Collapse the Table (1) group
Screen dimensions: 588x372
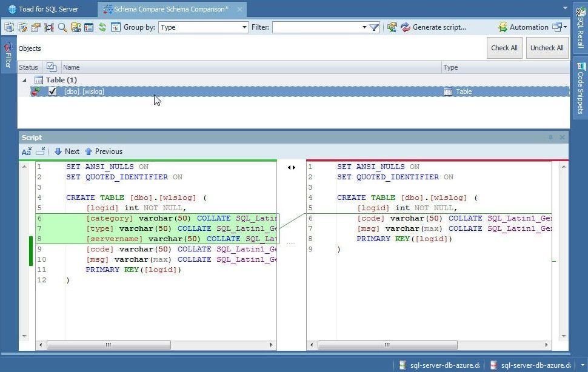pyautogui.click(x=24, y=80)
